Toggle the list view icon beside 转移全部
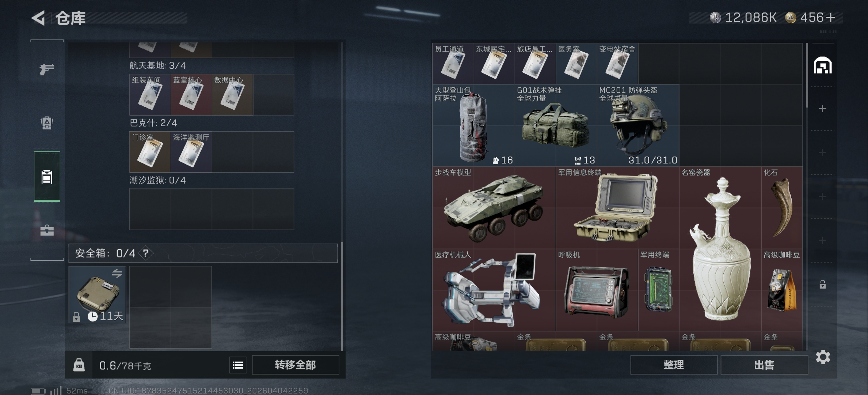The image size is (868, 395). click(238, 365)
